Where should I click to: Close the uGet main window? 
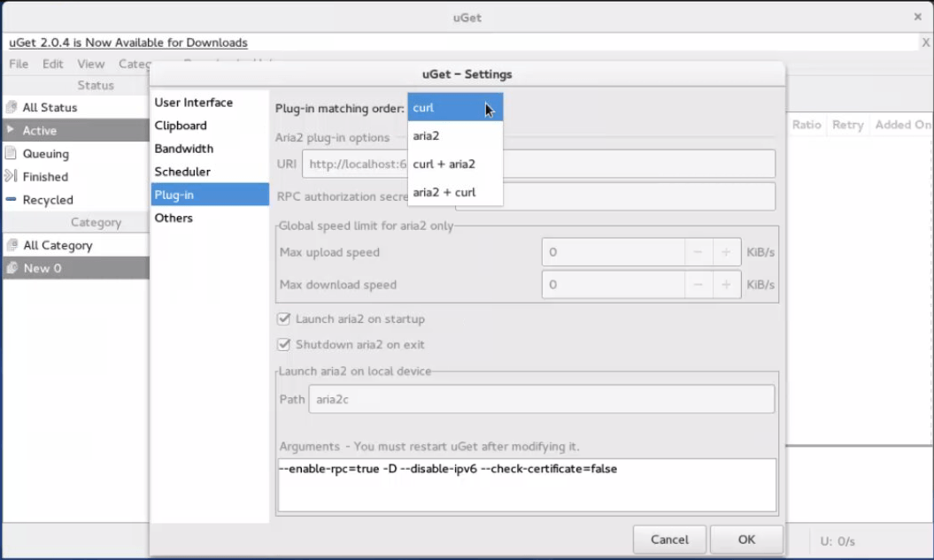coord(918,17)
